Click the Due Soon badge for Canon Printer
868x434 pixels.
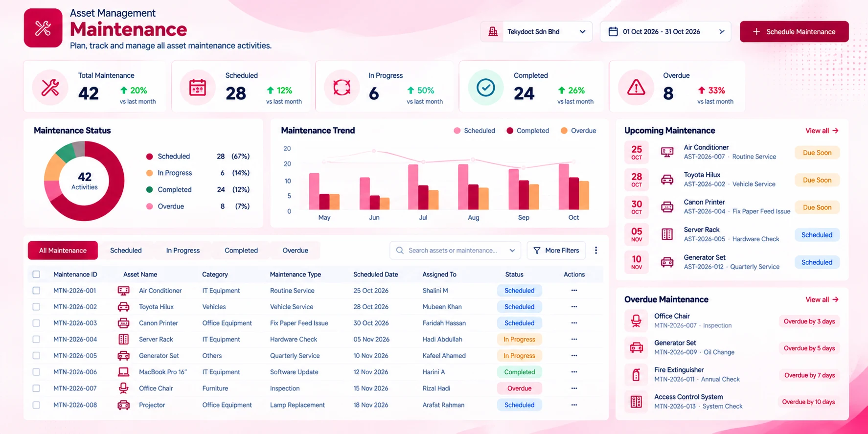[x=817, y=207]
